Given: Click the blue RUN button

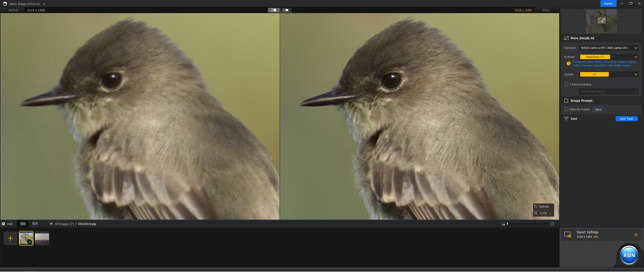Looking at the screenshot, I should 629,255.
